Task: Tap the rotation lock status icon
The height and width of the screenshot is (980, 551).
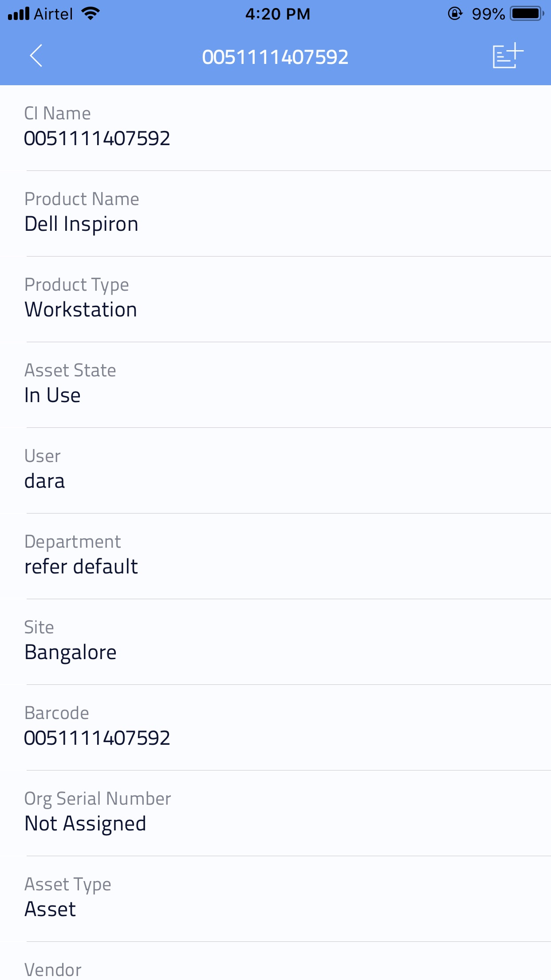Action: 455,14
